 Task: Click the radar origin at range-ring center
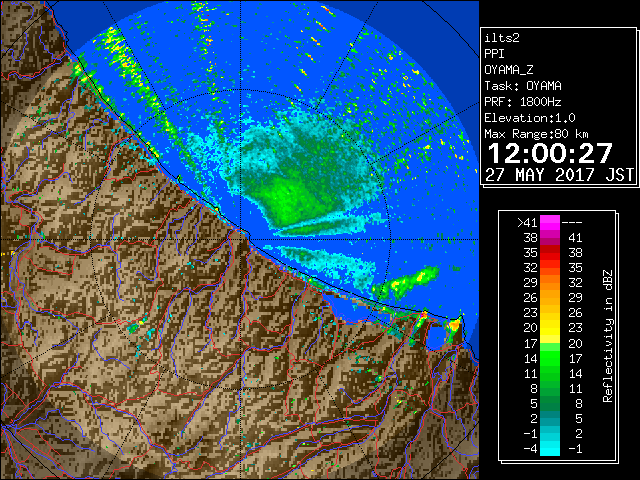click(241, 239)
